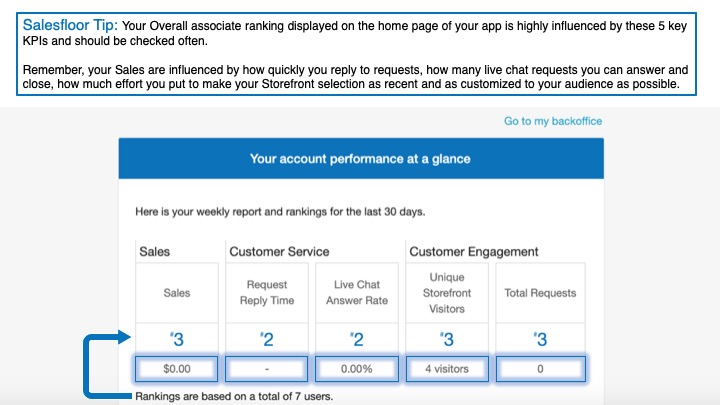Click the 'Live Chat Answer Rate' label cell
The image size is (720, 405).
[x=357, y=293]
